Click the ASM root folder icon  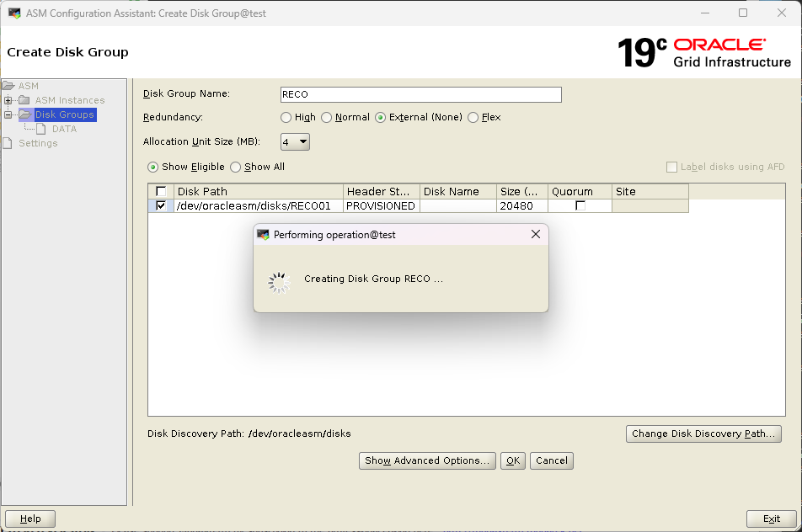[8, 85]
